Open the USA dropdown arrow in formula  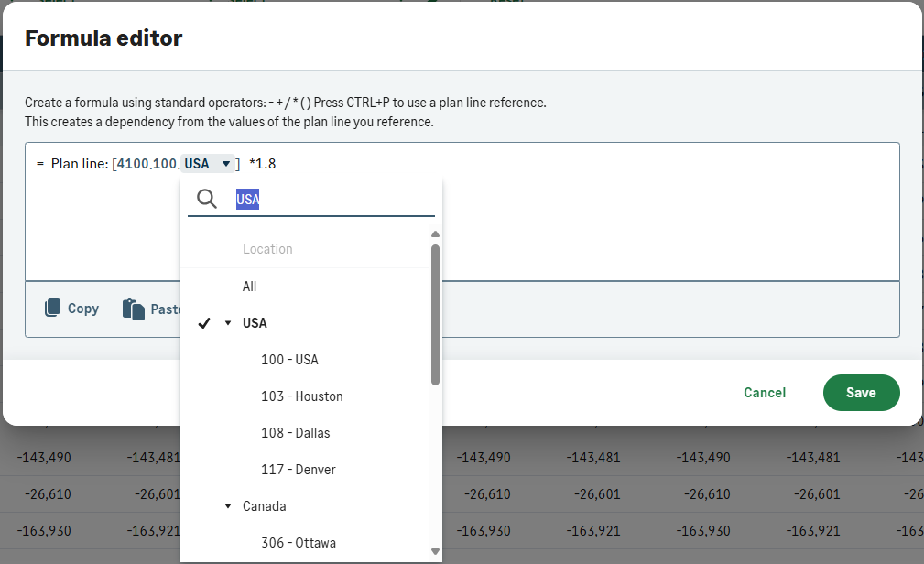pyautogui.click(x=226, y=164)
